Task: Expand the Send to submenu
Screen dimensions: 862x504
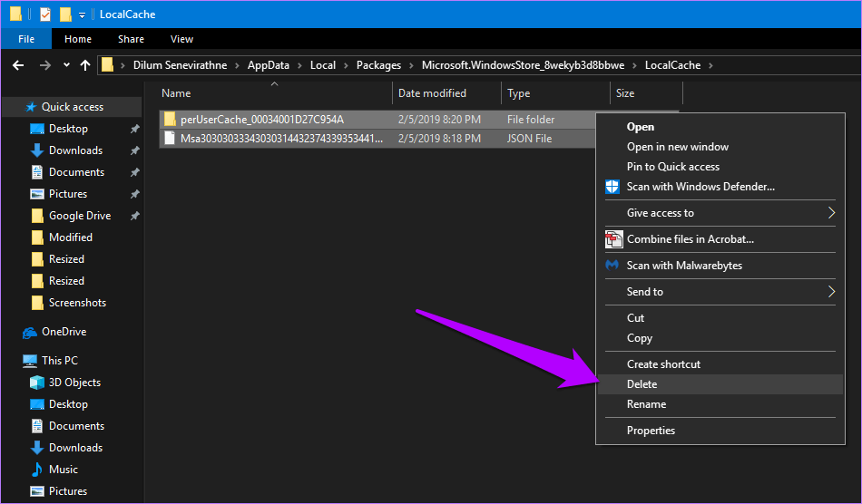Action: (x=720, y=292)
